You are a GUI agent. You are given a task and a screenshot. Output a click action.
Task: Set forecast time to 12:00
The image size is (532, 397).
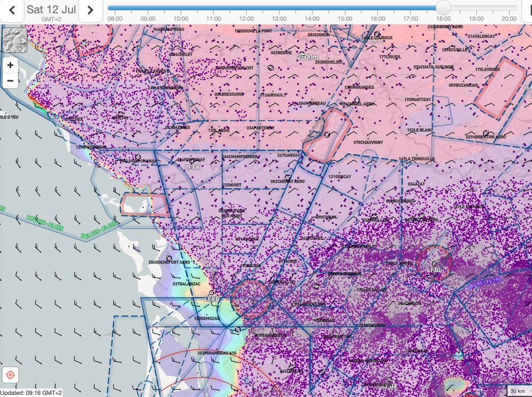pyautogui.click(x=246, y=19)
